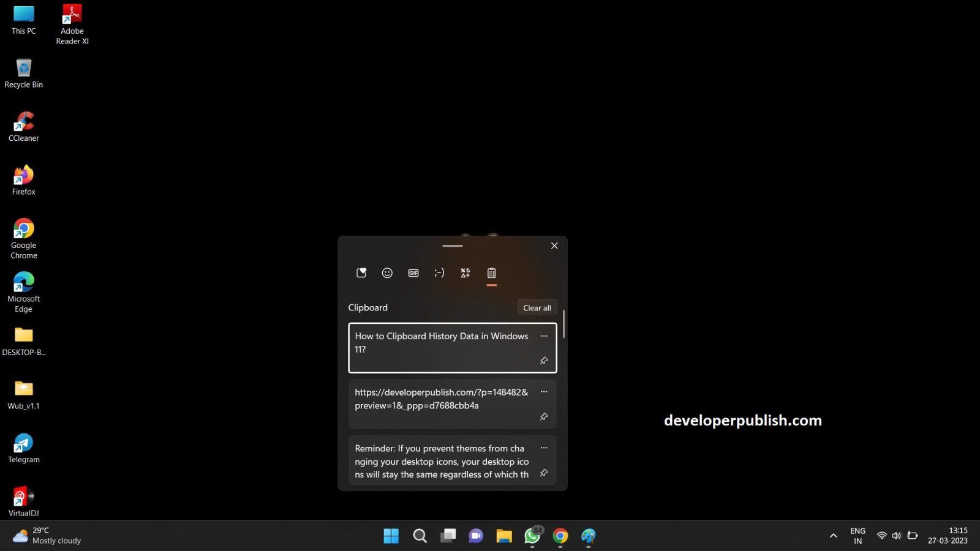Open WhatsApp from the taskbar
This screenshot has width=980, height=551.
coord(532,536)
